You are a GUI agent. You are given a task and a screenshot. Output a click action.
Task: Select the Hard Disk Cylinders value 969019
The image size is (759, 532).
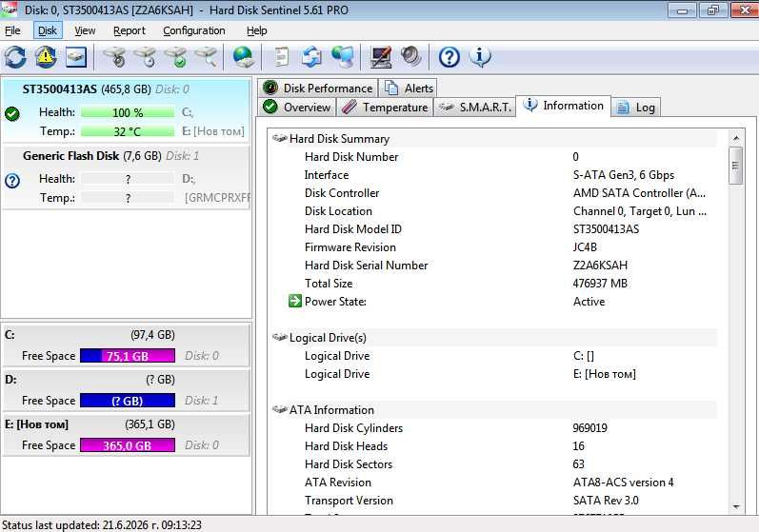[x=589, y=428]
